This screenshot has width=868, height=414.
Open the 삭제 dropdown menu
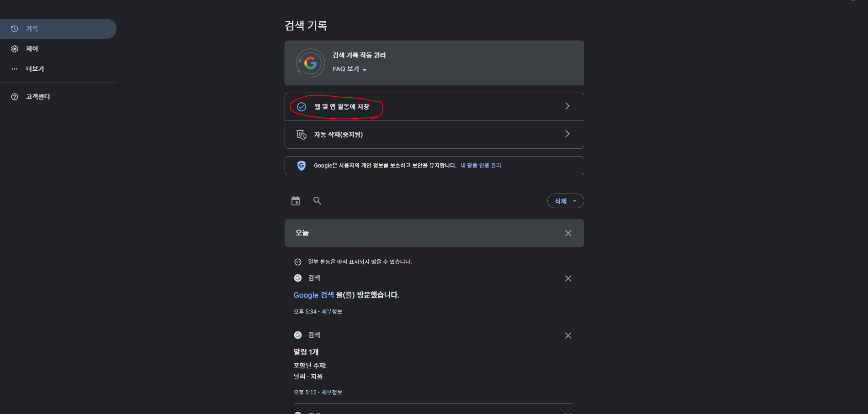point(565,201)
